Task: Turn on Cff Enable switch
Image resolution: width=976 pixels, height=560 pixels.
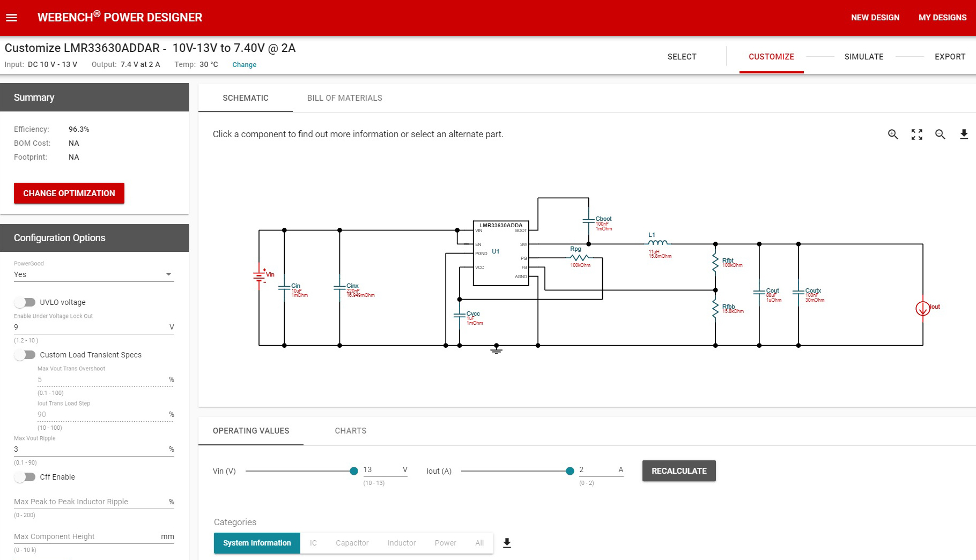Action: pos(25,477)
